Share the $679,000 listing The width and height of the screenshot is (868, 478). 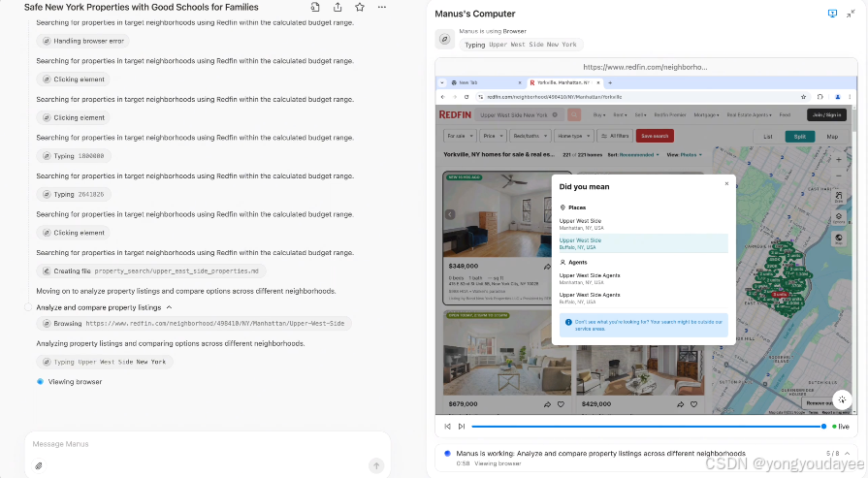click(x=548, y=404)
